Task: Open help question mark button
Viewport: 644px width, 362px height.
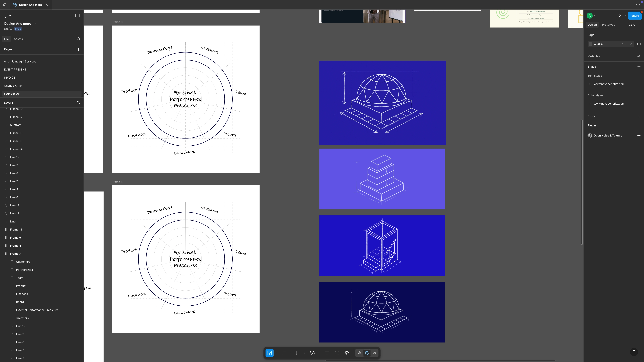Action: (x=634, y=352)
